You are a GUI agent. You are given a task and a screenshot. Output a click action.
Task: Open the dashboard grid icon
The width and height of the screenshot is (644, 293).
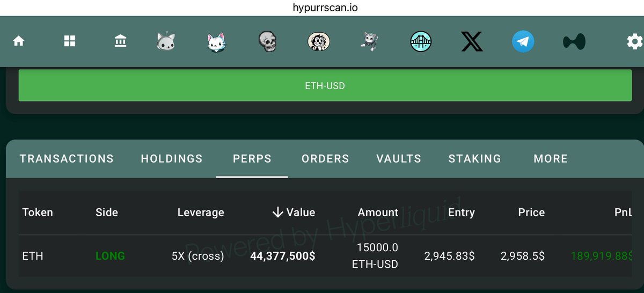pyautogui.click(x=70, y=41)
